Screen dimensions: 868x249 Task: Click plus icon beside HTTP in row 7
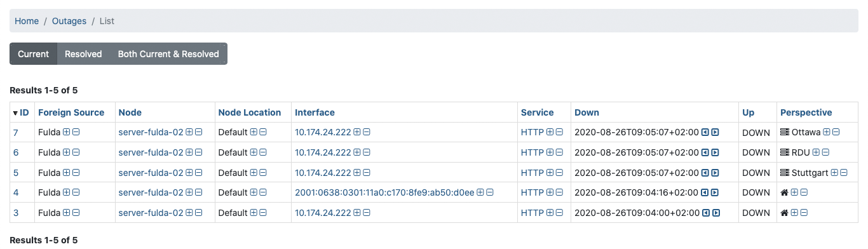[550, 132]
